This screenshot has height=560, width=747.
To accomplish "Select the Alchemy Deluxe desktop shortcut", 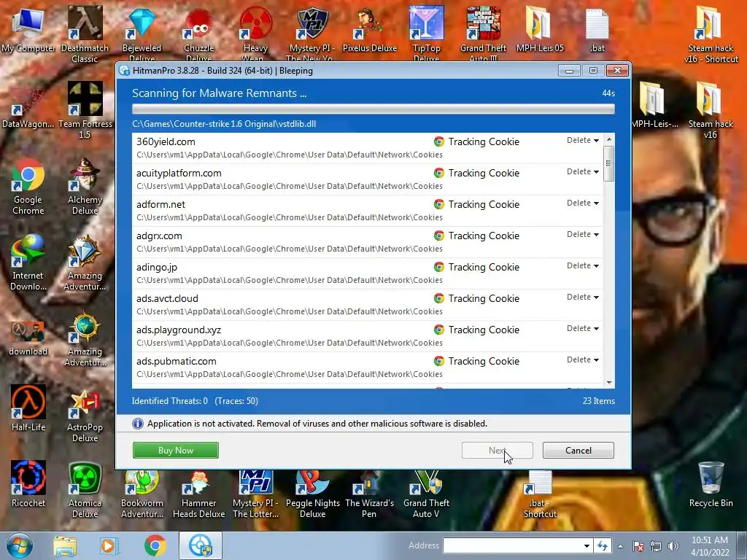I will pyautogui.click(x=85, y=187).
